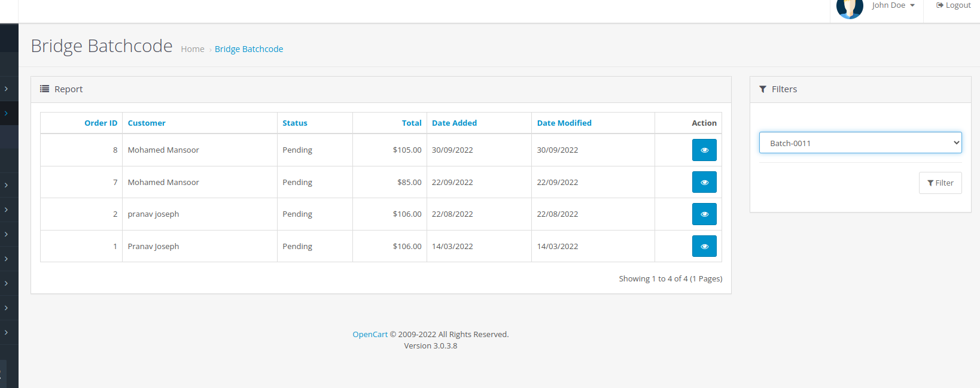The image size is (980, 388).
Task: Open the OpenCart footer link
Action: [x=370, y=335]
